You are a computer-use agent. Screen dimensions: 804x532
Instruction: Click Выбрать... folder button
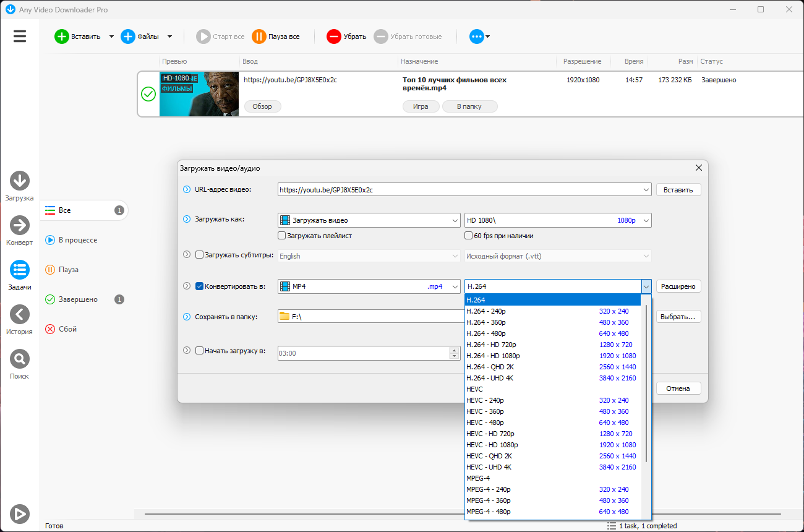coord(678,317)
